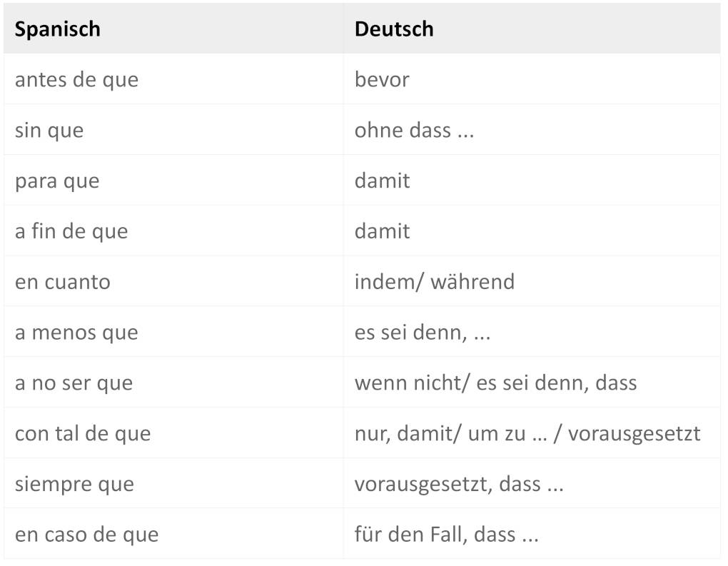728x566 pixels.
Task: Select the 'bevor' translation cell
Action: [382, 79]
